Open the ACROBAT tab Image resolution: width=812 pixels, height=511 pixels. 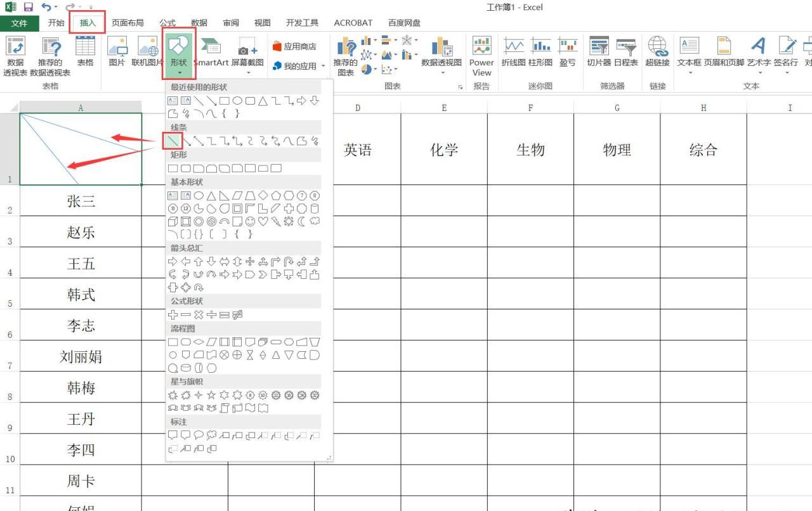click(x=353, y=23)
